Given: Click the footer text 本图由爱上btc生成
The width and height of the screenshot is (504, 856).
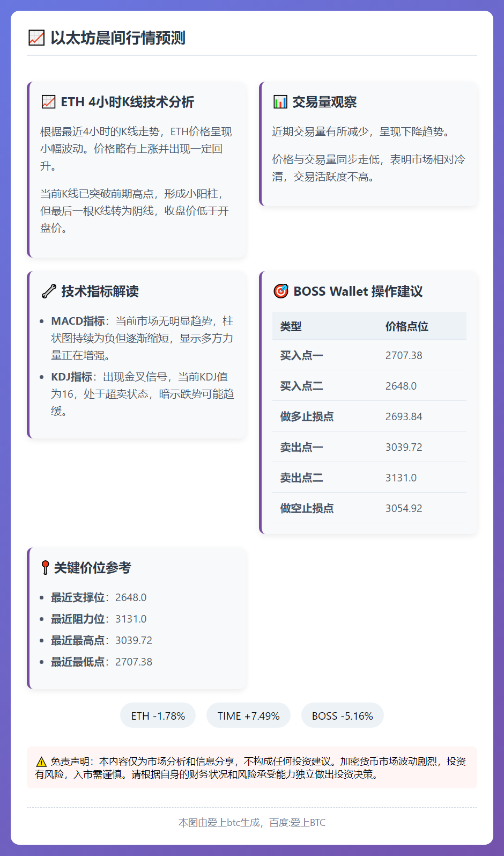Looking at the screenshot, I should click(252, 822).
